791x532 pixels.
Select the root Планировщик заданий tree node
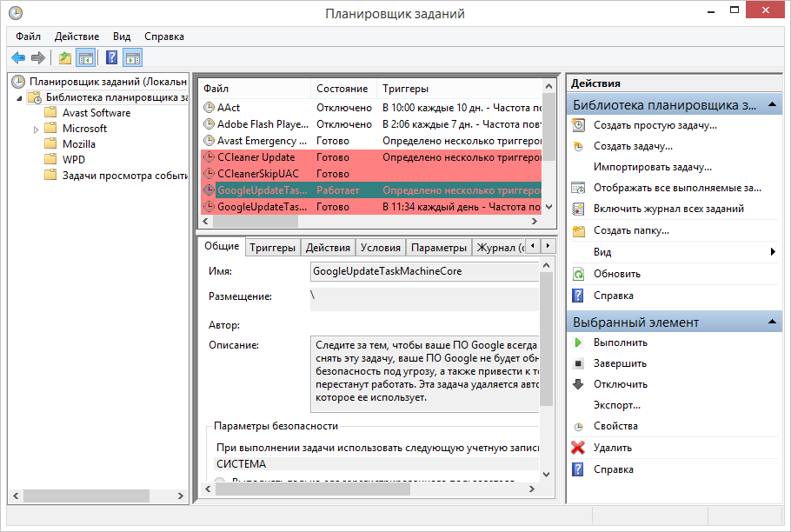click(108, 82)
